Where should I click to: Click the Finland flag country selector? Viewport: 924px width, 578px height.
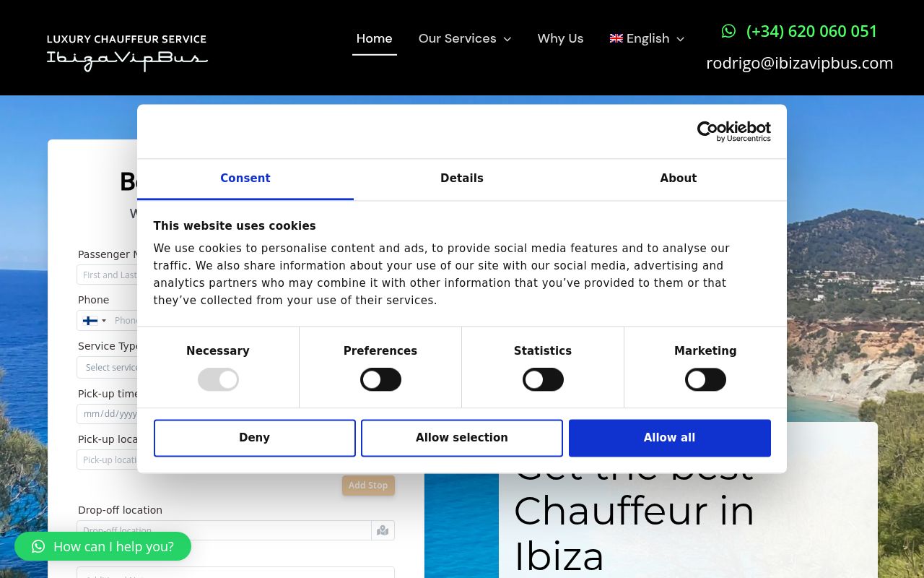(93, 320)
